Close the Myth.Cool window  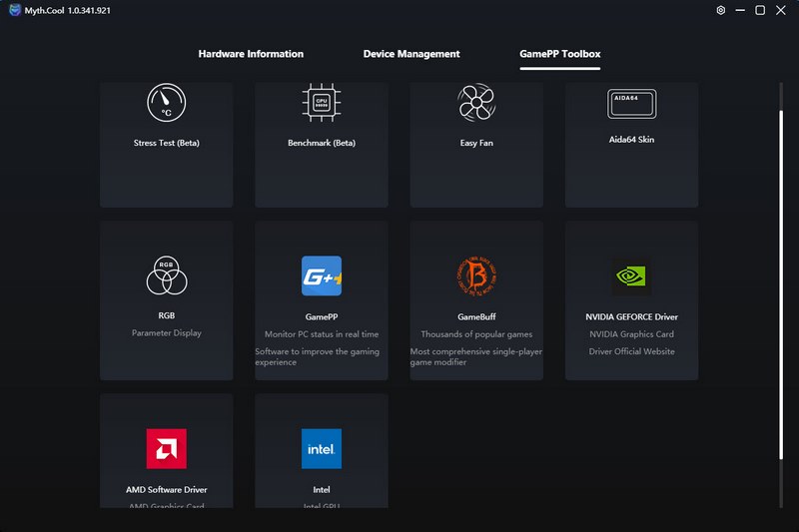pos(781,10)
